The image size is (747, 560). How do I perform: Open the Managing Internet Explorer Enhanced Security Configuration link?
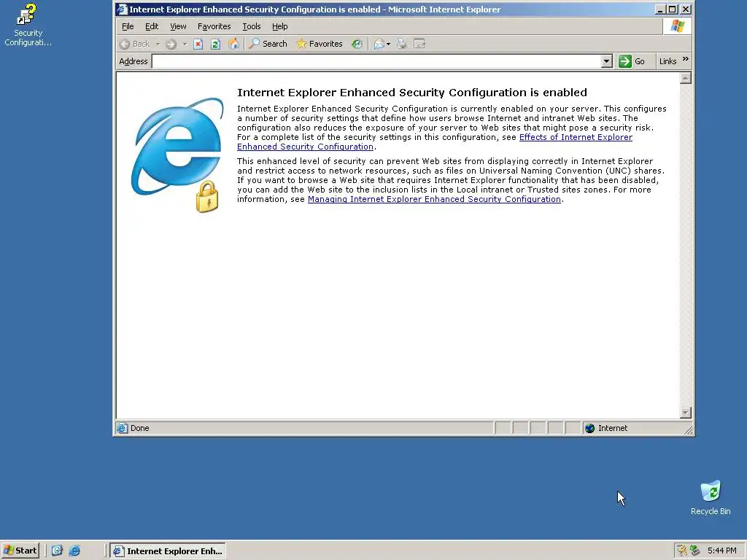pyautogui.click(x=434, y=199)
